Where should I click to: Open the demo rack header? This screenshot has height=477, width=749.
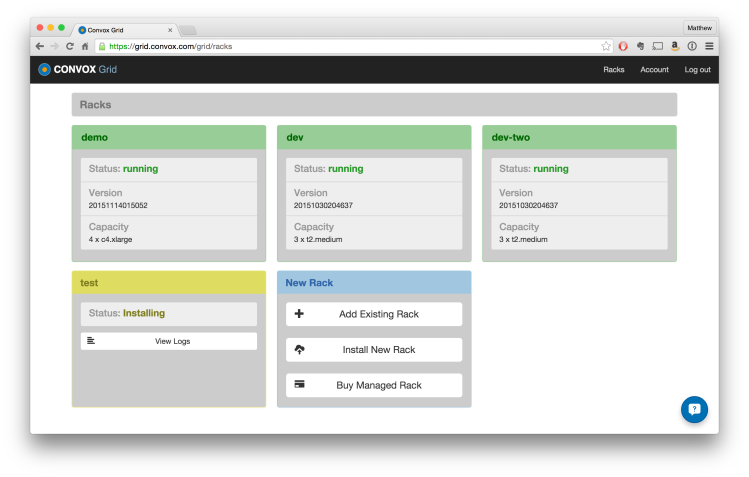(169, 138)
